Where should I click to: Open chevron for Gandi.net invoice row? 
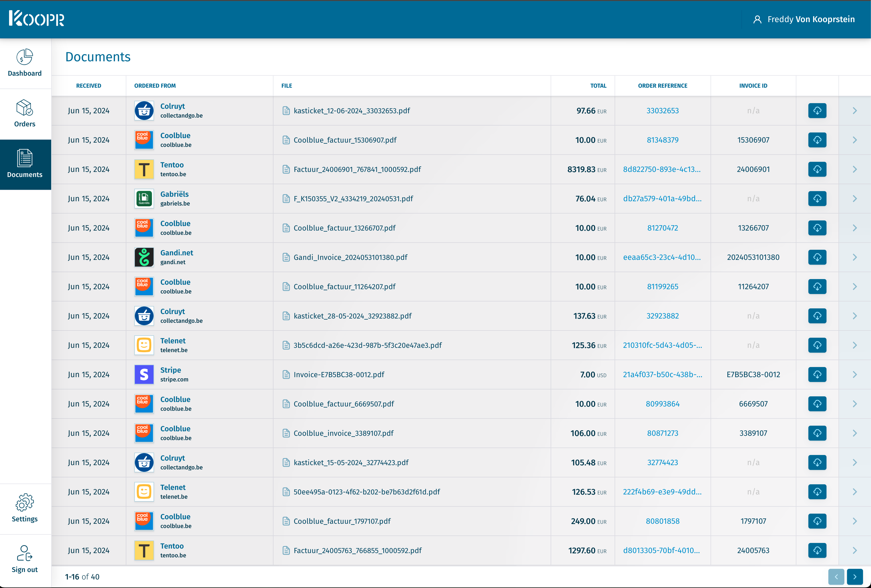854,257
